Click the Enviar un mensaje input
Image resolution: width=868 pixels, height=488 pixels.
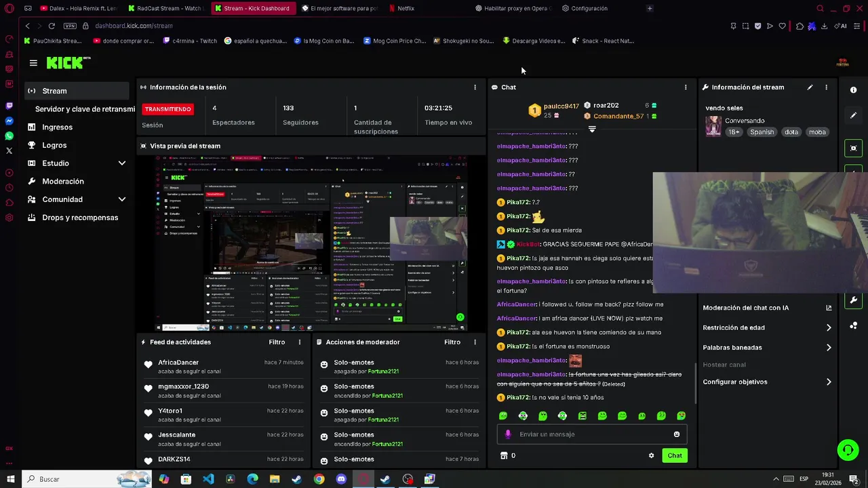pos(592,434)
